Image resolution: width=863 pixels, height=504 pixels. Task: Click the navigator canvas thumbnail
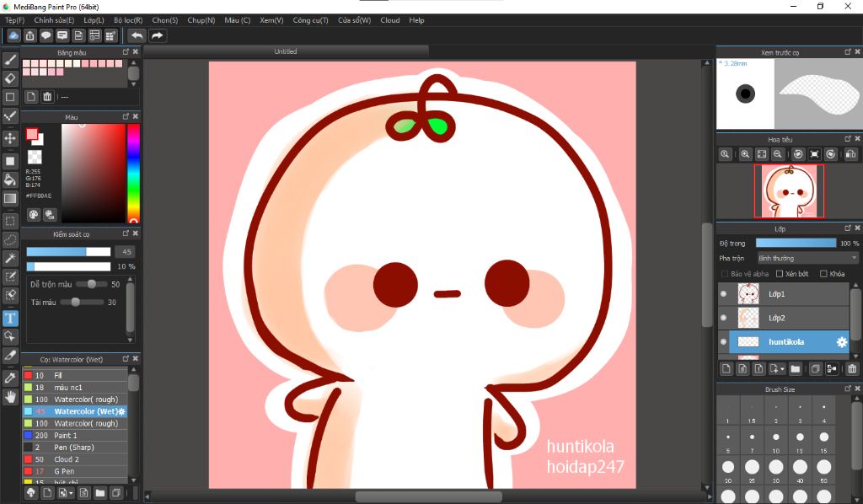coord(789,191)
